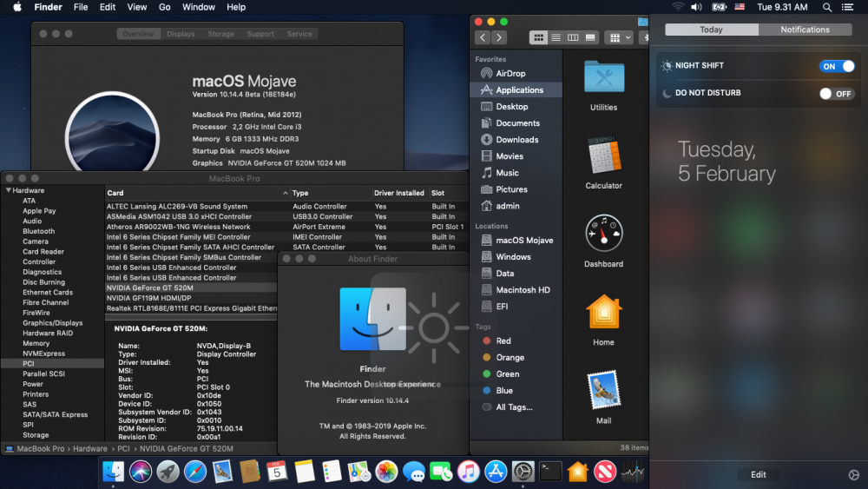Viewport: 868px width, 489px height.
Task: Select Green tag in Finder sidebar
Action: 516,373
